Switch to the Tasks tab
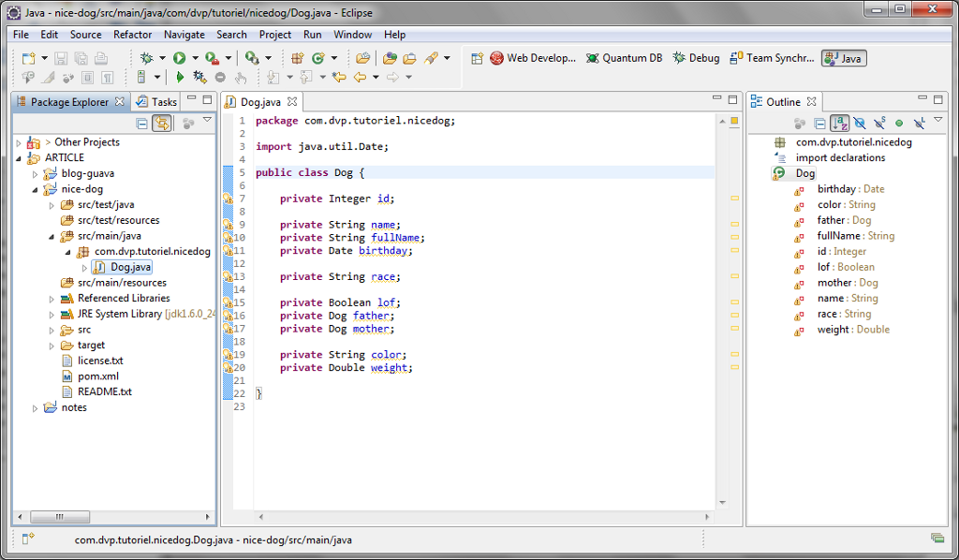 (156, 102)
